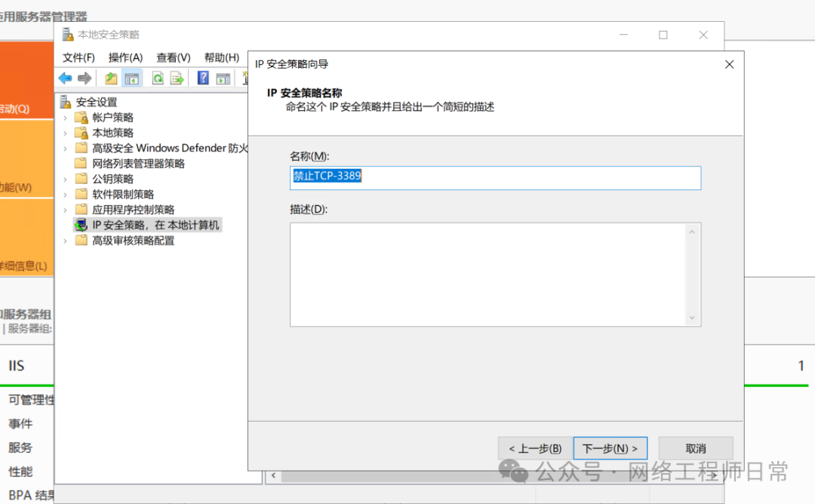
Task: Click the Up one level folder icon
Action: pos(111,78)
